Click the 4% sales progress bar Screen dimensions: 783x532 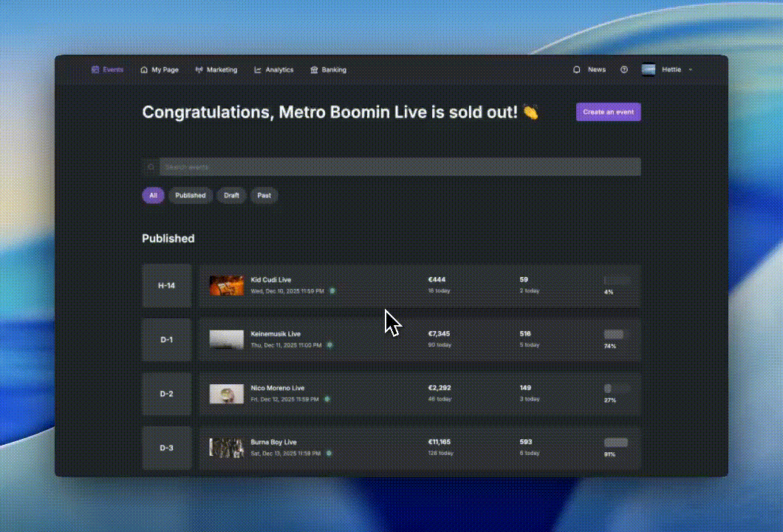point(616,280)
